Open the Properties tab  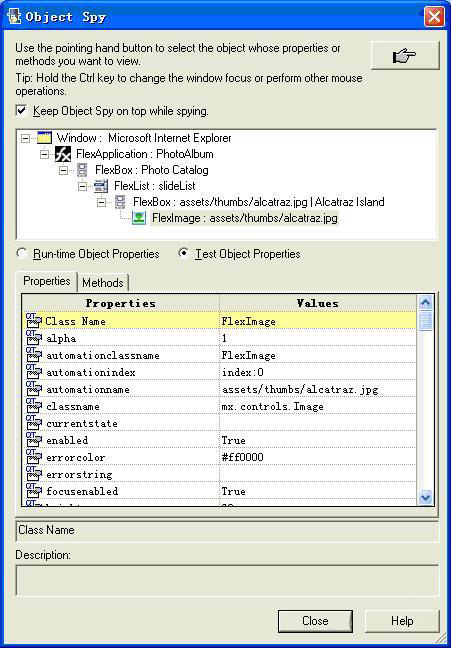47,281
